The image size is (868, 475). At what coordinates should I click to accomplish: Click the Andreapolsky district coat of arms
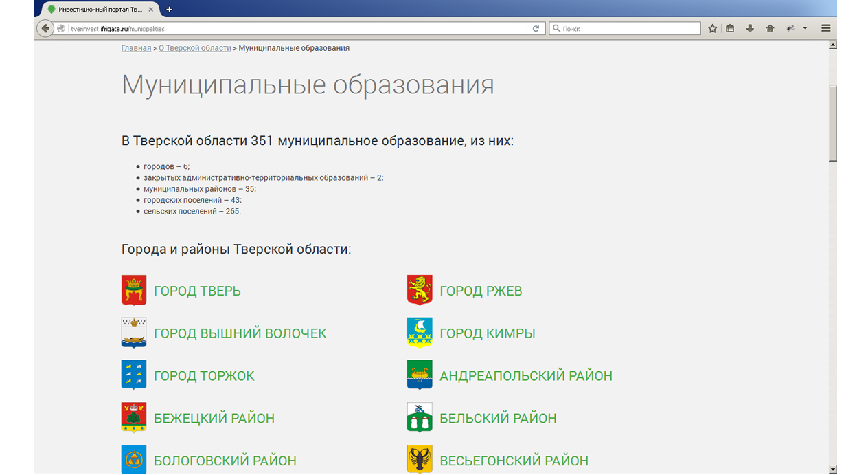pyautogui.click(x=420, y=375)
